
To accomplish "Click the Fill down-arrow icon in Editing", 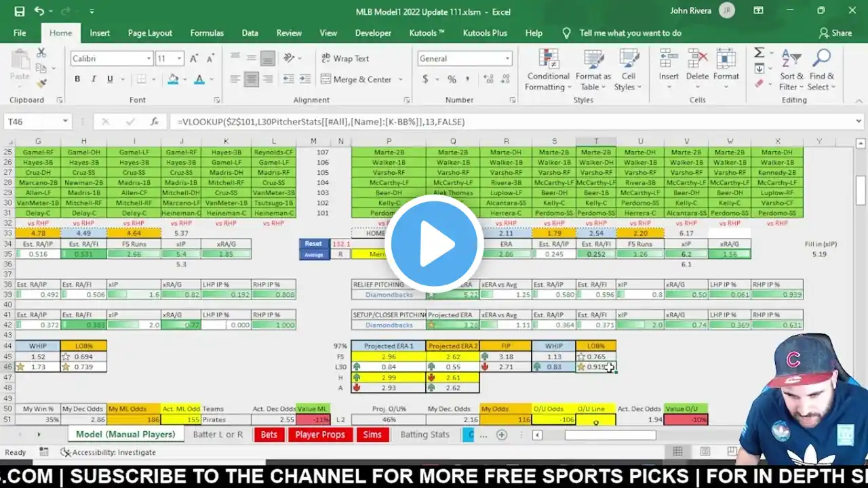I will [759, 68].
